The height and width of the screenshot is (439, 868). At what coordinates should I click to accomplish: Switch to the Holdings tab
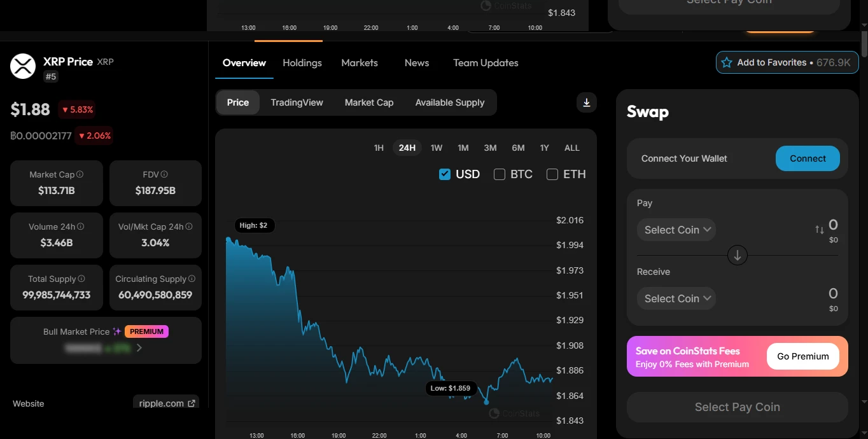click(302, 63)
